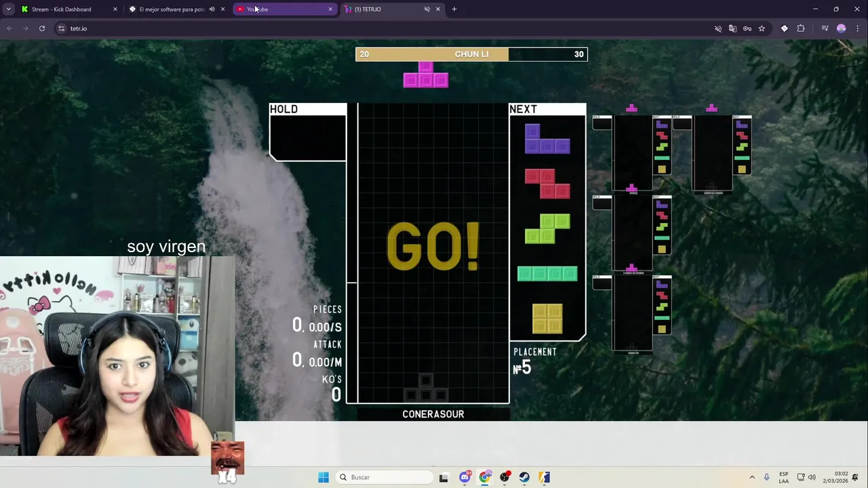The image size is (868, 488).
Task: Close the Kick Dashboard tab
Action: coord(115,9)
